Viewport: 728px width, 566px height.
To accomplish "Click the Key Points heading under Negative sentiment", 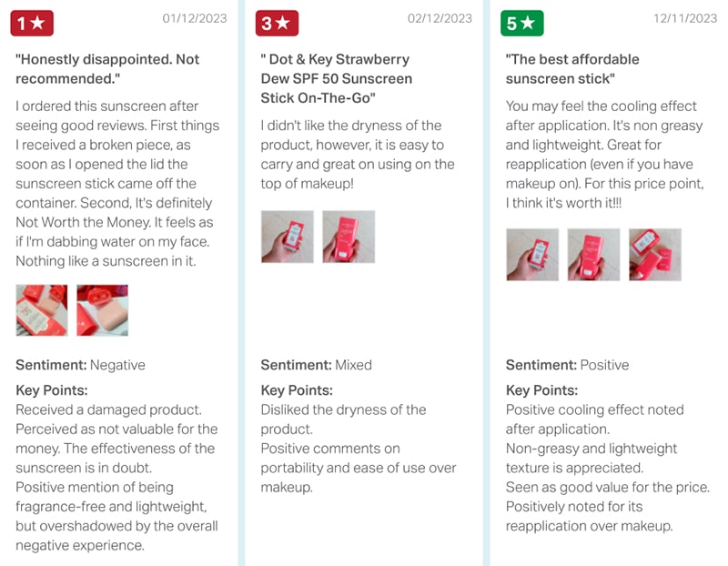I will 52,390.
